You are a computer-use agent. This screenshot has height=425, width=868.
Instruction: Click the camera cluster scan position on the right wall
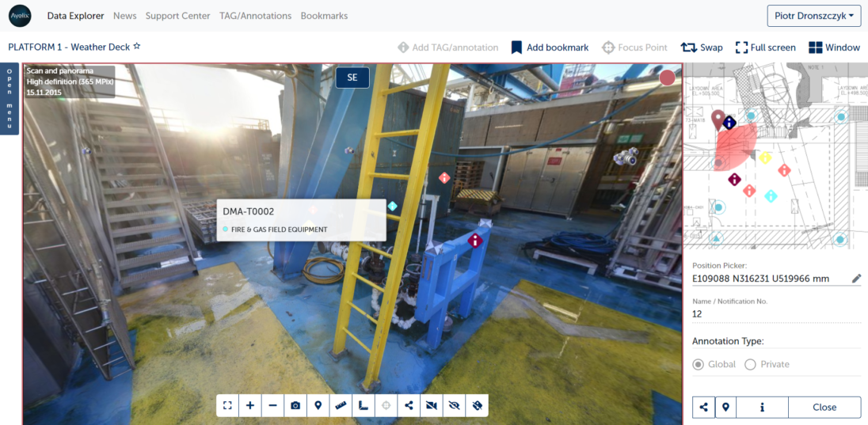(626, 157)
